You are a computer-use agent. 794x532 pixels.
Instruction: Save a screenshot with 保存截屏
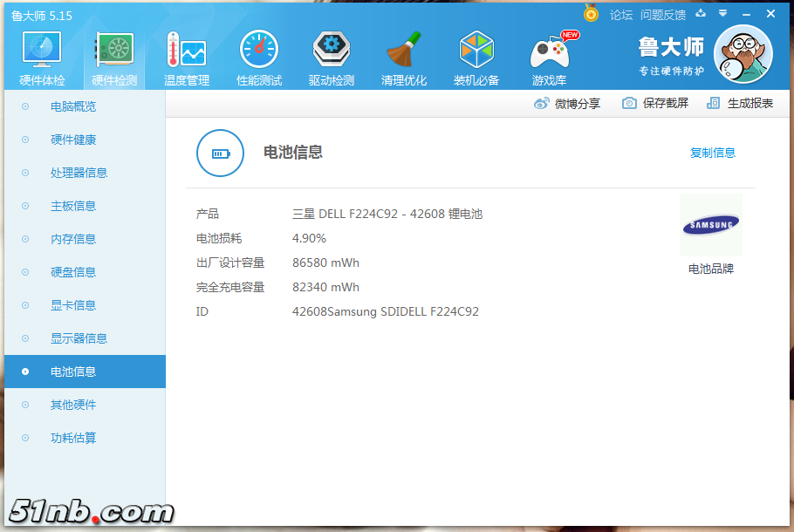[655, 103]
